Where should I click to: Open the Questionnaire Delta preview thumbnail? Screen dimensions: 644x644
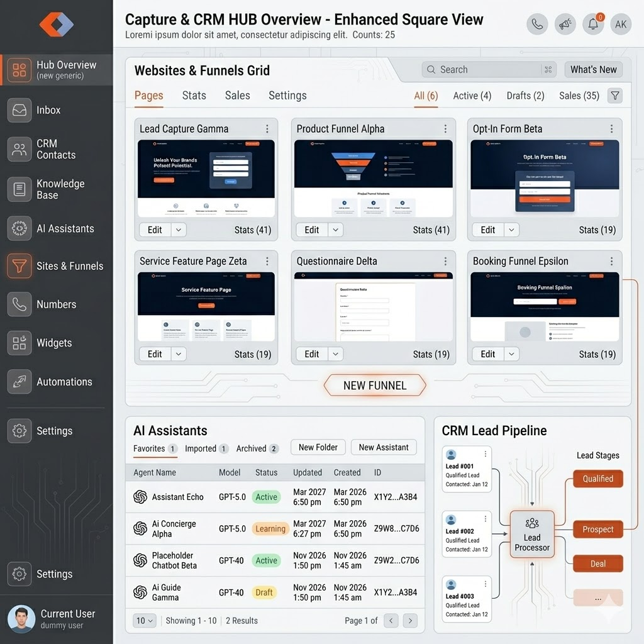coord(374,307)
